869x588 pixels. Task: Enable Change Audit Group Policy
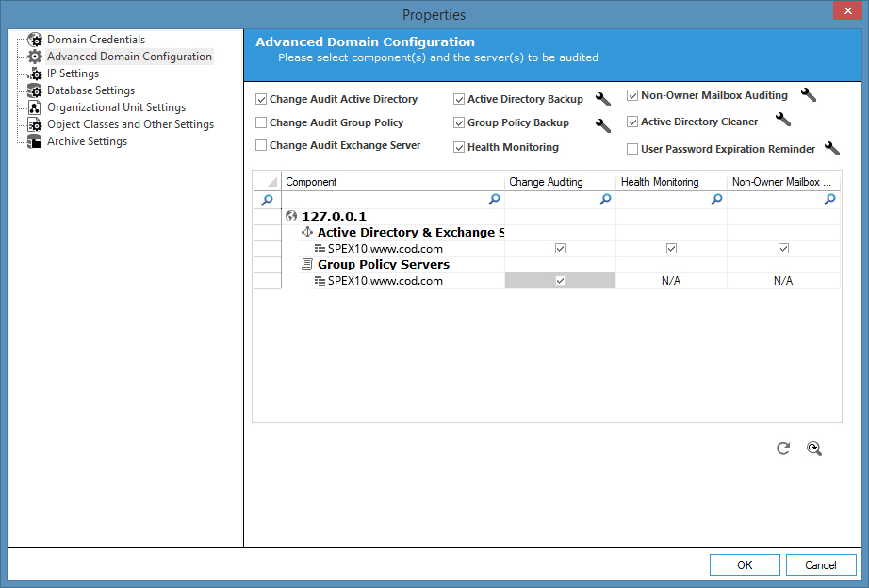[261, 122]
